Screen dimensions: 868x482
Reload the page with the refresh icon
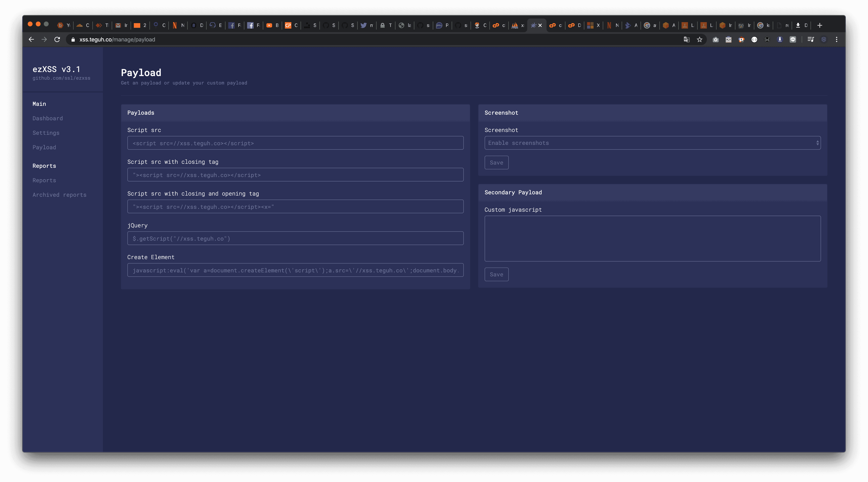click(57, 39)
